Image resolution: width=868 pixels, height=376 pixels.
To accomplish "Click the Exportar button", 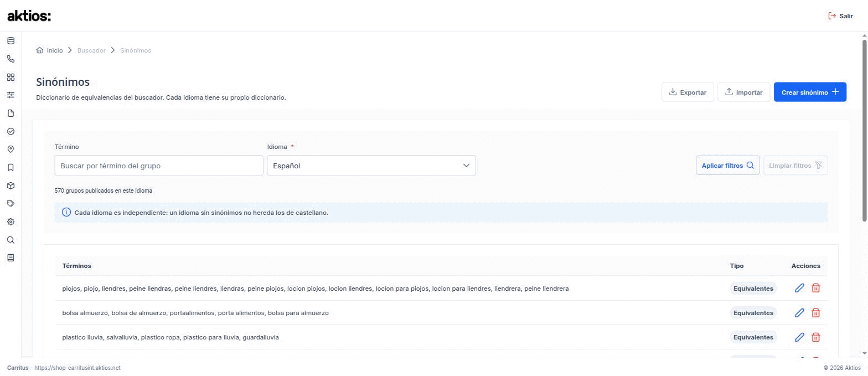I will point(688,92).
